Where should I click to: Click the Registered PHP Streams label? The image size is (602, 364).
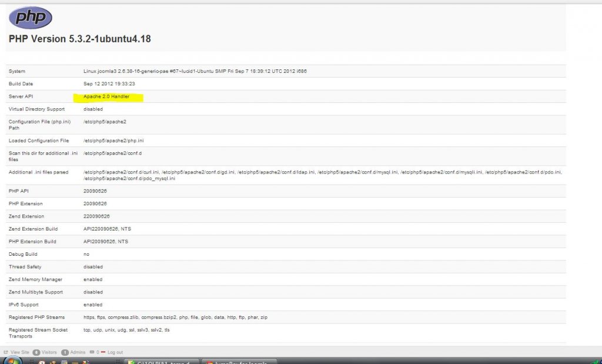(36, 318)
